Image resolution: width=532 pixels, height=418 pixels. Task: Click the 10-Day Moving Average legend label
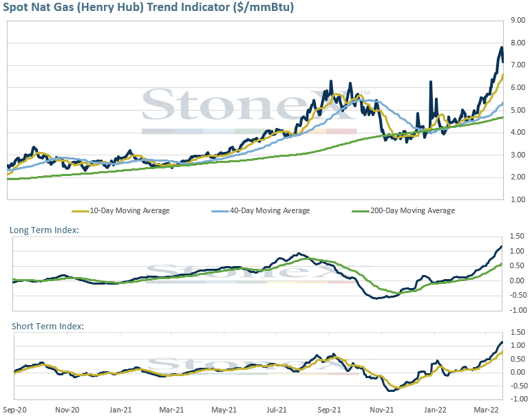tap(129, 210)
